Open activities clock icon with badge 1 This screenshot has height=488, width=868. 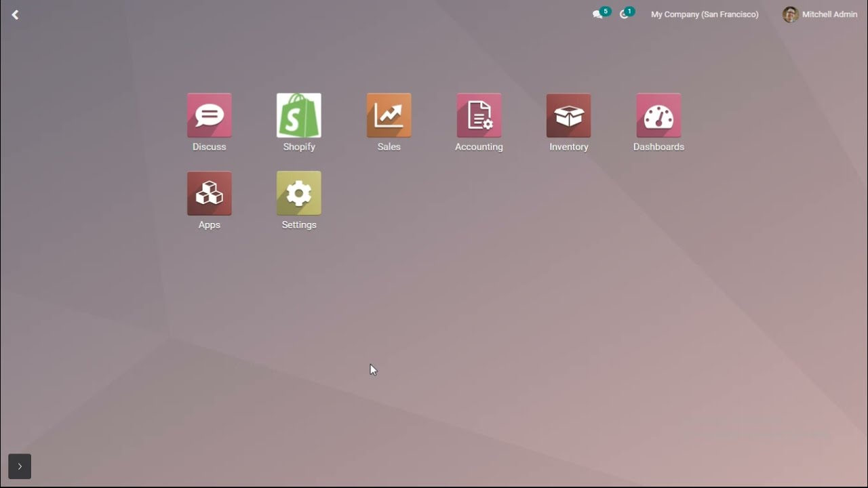[x=627, y=14]
